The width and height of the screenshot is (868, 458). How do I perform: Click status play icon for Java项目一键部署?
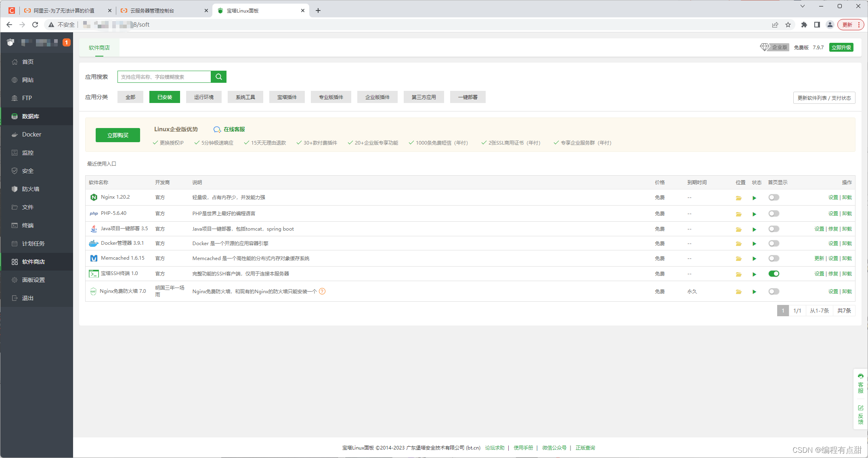754,229
